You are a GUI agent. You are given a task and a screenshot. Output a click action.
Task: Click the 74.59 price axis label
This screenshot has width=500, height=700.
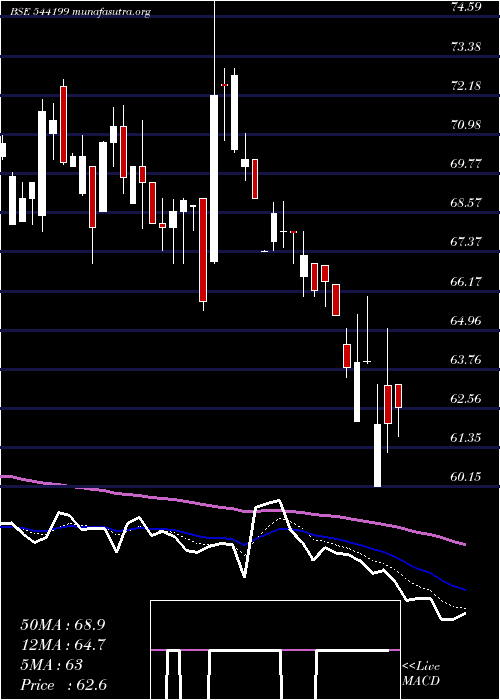tap(467, 7)
